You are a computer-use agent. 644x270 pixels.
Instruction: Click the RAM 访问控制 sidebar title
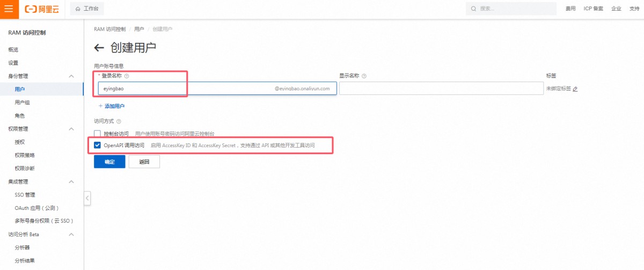[27, 33]
